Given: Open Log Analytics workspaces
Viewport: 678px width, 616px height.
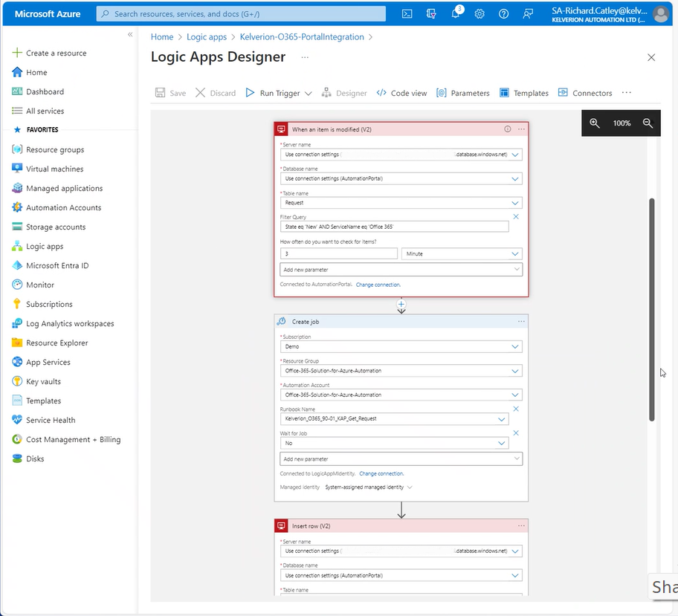Looking at the screenshot, I should [70, 323].
